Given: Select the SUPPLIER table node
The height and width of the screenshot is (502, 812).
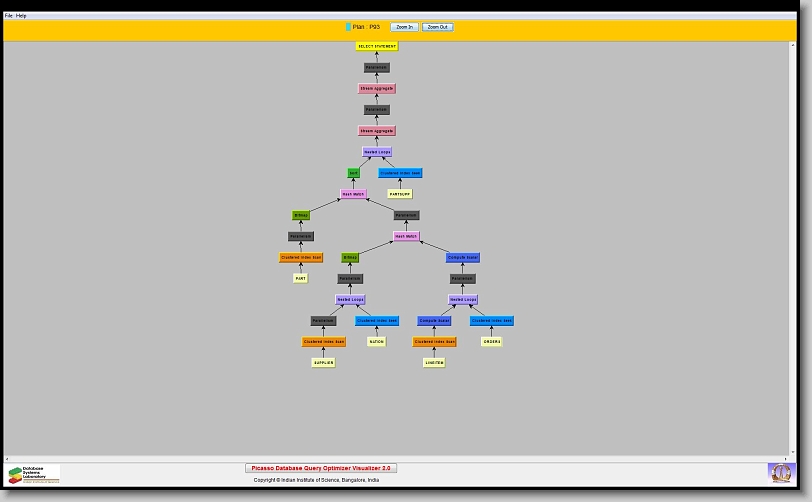Looking at the screenshot, I should point(324,363).
